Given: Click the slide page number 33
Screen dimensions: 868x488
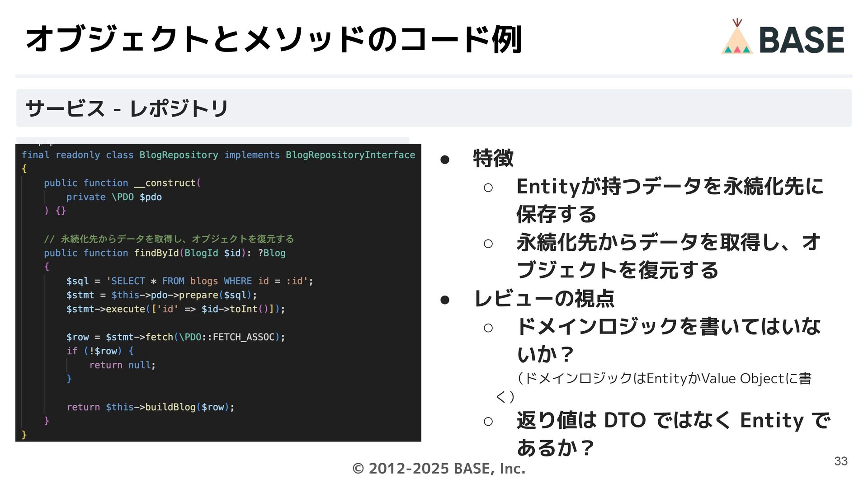Looking at the screenshot, I should point(841,461).
